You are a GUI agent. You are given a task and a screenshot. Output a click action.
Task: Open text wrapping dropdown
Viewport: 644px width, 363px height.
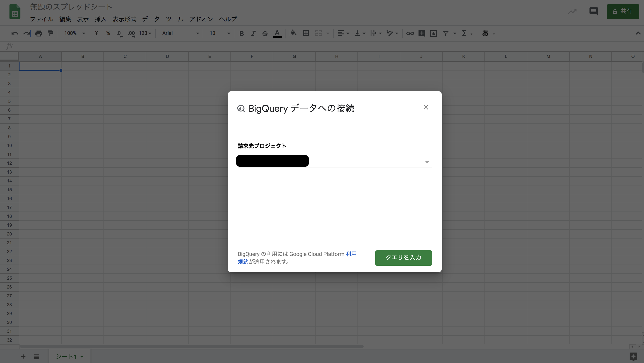tap(376, 33)
